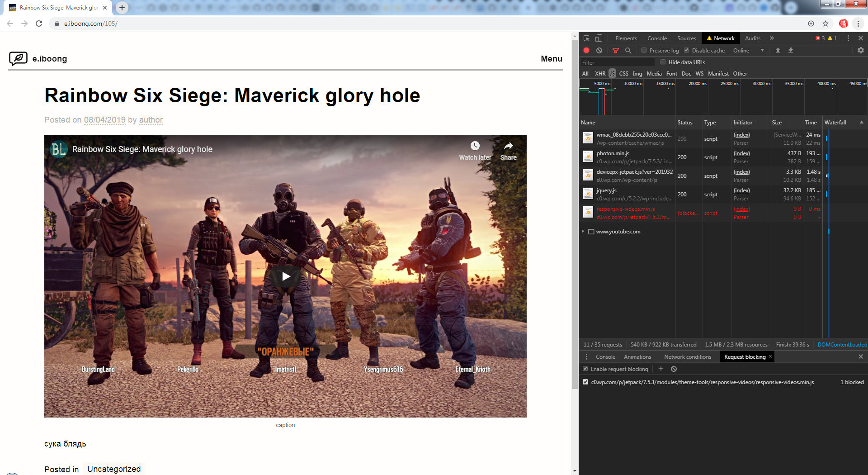Viewport: 868px width, 475px height.
Task: Open the 08/04/2019 post date link
Action: coord(105,120)
